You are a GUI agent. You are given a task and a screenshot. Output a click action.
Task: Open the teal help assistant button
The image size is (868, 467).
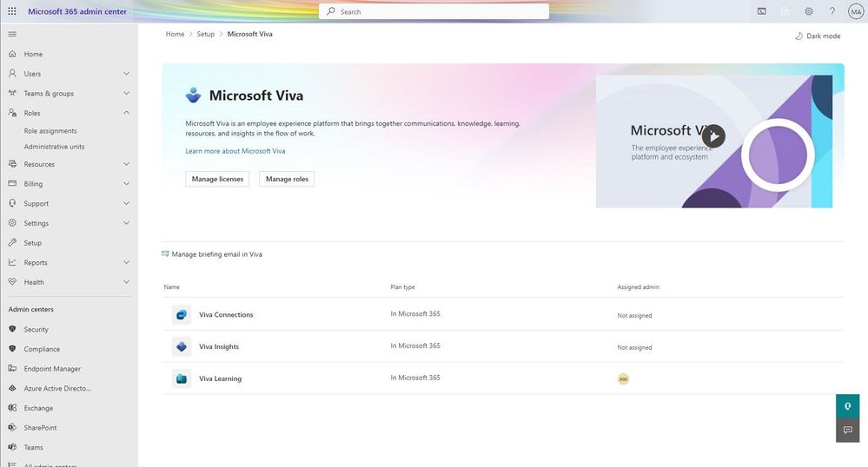[847, 406]
